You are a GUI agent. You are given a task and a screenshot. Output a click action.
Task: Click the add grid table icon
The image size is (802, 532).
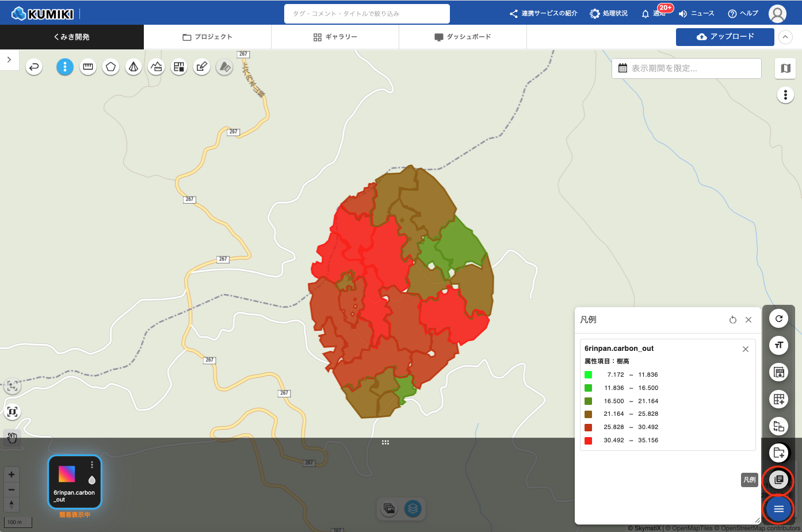pos(779,399)
